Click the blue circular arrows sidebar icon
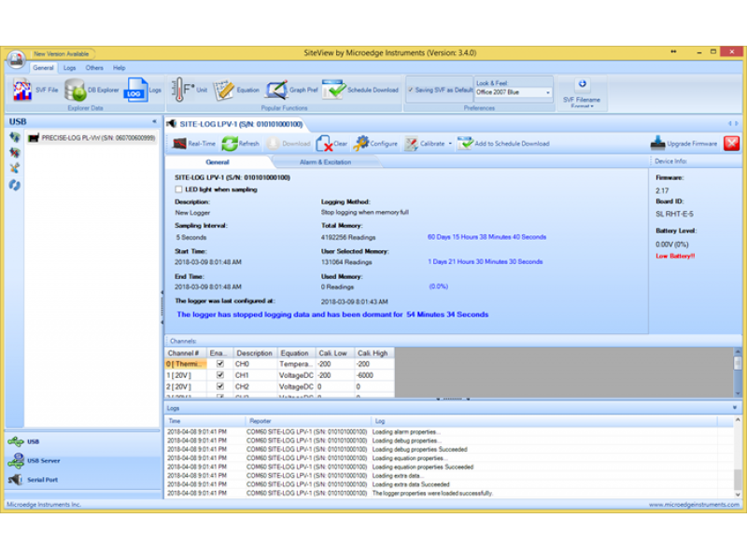This screenshot has height=560, width=747. tap(15, 185)
